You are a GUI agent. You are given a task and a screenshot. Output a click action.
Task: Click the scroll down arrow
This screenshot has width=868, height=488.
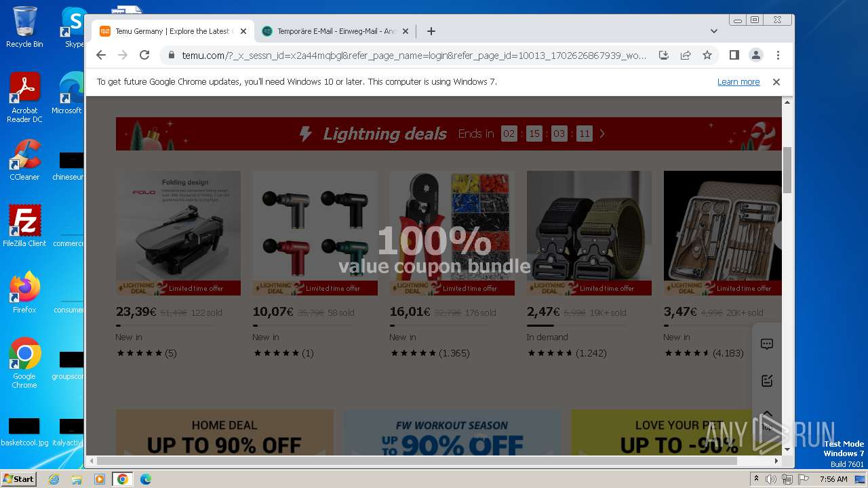click(787, 449)
